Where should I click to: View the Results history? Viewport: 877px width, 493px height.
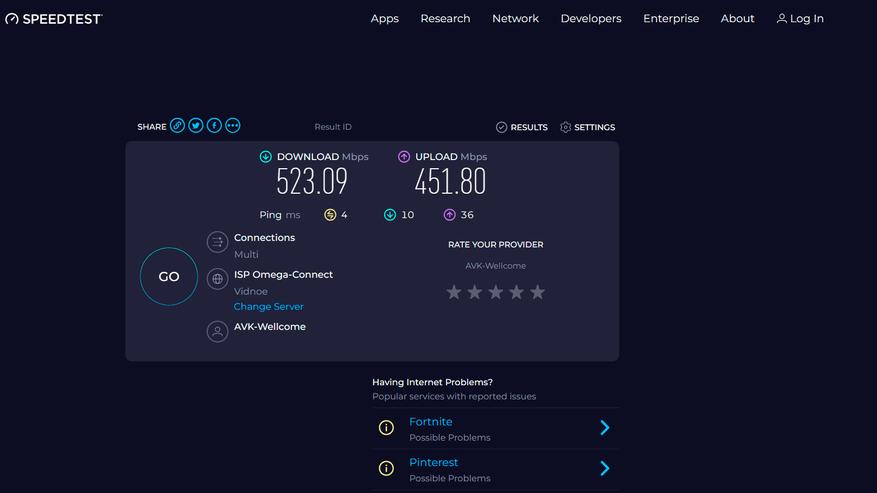[522, 128]
